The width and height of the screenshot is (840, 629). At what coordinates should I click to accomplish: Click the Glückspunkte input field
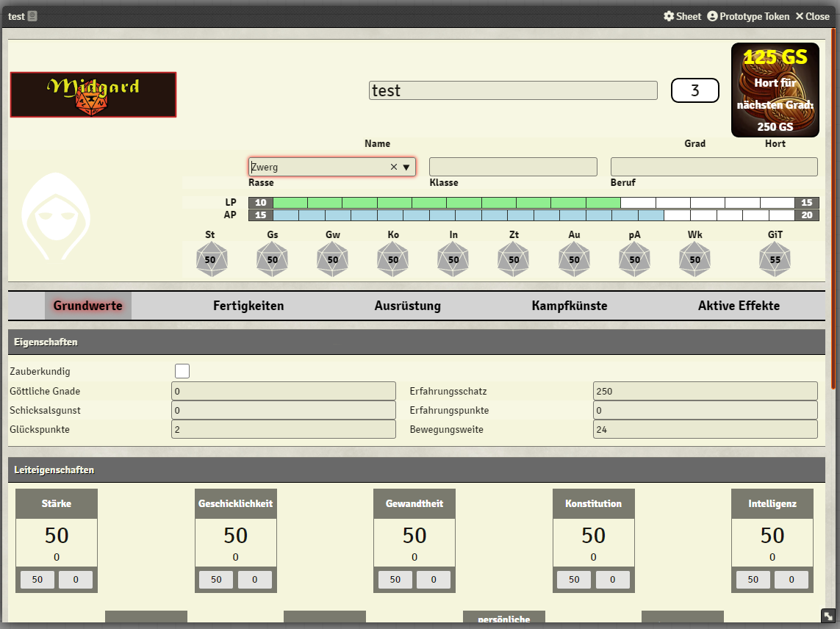pyautogui.click(x=284, y=429)
